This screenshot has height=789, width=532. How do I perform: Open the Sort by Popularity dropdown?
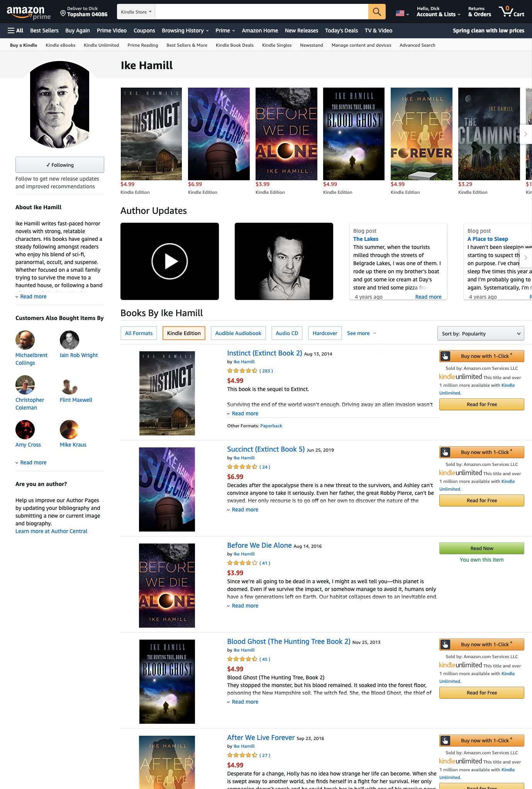click(481, 334)
